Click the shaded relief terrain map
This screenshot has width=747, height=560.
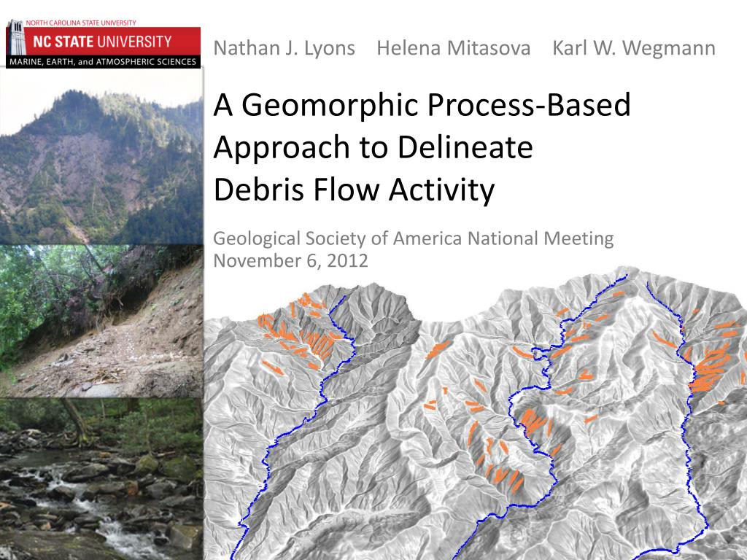pos(476,414)
